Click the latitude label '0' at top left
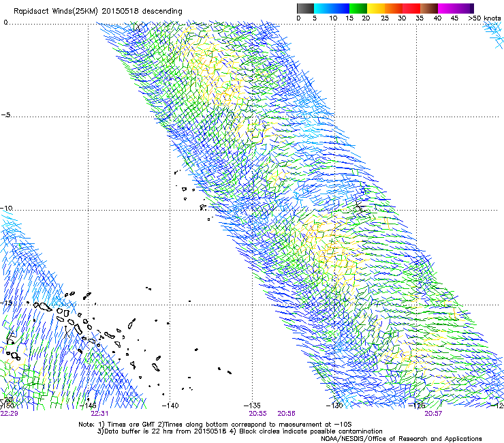The height and width of the screenshot is (443, 504). tap(5, 22)
